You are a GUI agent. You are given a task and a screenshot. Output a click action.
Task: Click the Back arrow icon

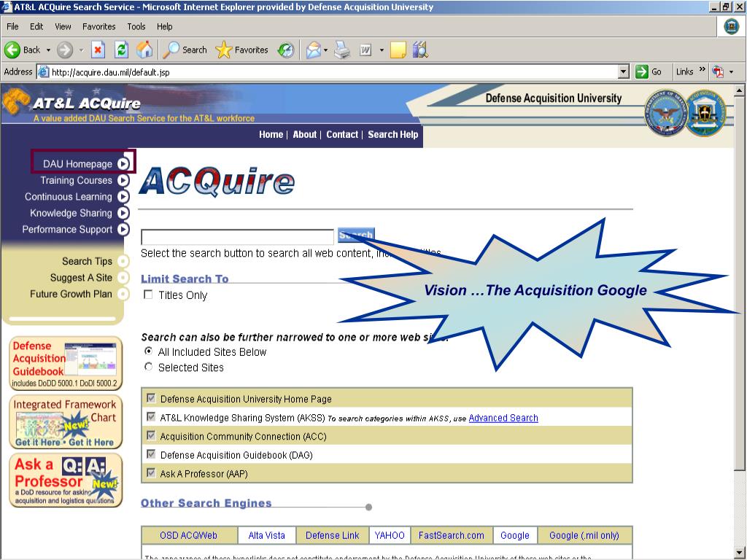coord(12,50)
